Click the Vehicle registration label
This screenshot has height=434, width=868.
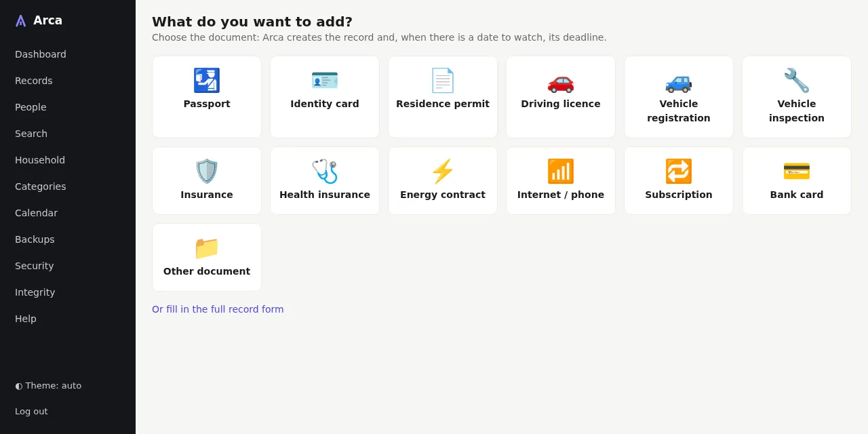point(679,111)
